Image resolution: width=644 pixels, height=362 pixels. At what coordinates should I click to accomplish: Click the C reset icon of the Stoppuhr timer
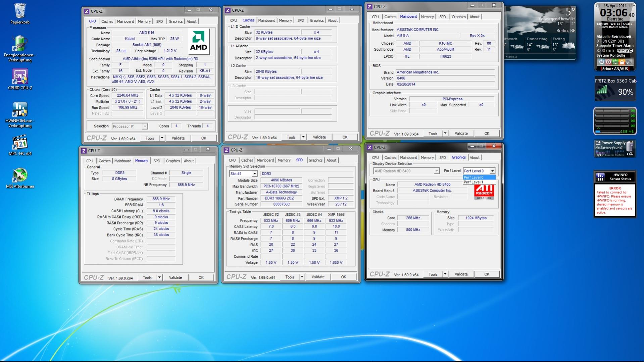(631, 51)
